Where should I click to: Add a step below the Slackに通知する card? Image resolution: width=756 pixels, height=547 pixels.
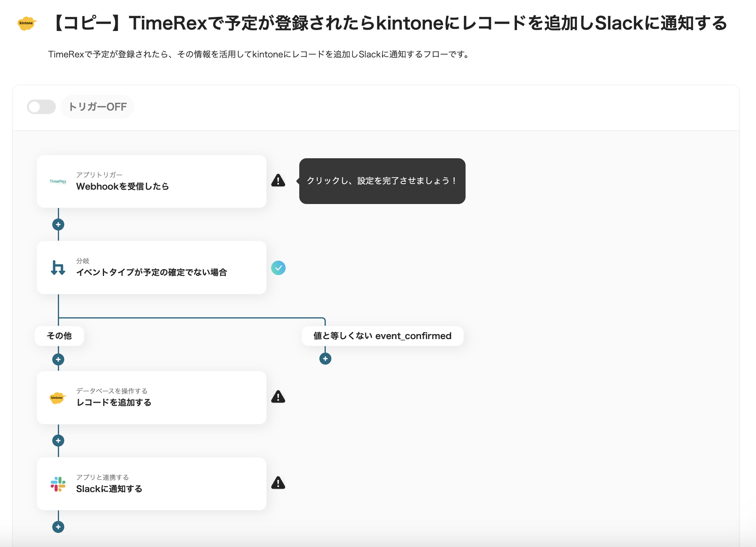pyautogui.click(x=58, y=527)
